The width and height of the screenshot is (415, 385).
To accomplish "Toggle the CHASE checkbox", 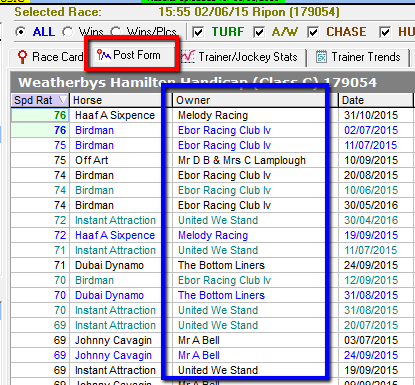I will (x=313, y=32).
